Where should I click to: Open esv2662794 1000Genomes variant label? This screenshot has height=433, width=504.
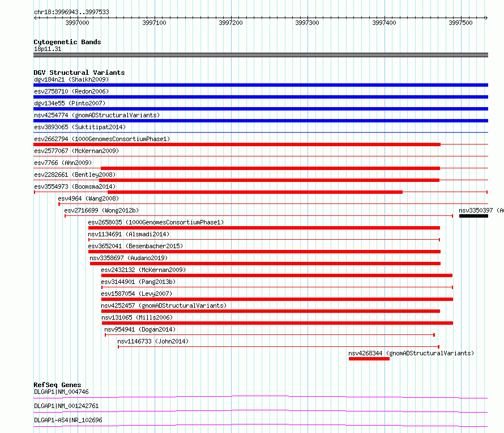[x=102, y=139]
